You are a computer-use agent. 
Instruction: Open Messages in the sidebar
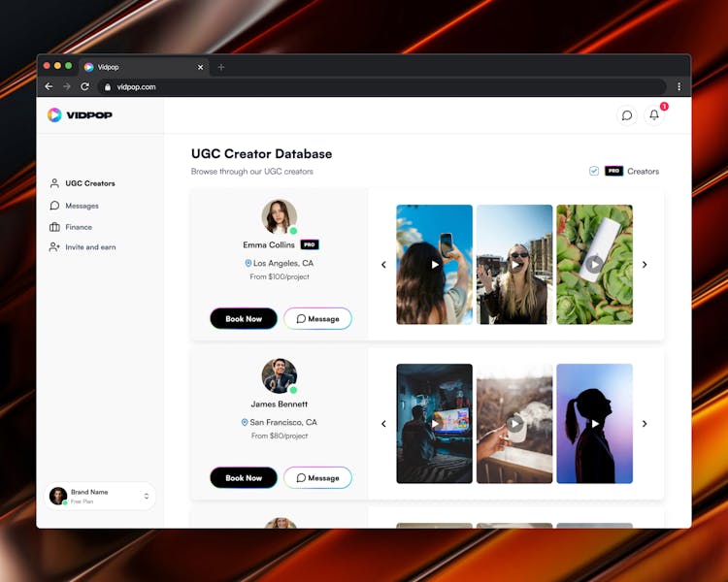point(82,206)
